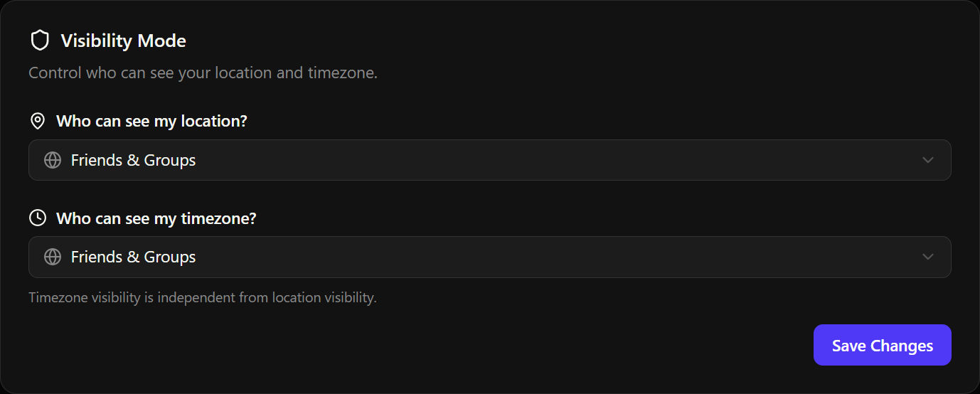Click the clock icon next to timezone question
Viewport: 980px width, 394px height.
pos(38,218)
